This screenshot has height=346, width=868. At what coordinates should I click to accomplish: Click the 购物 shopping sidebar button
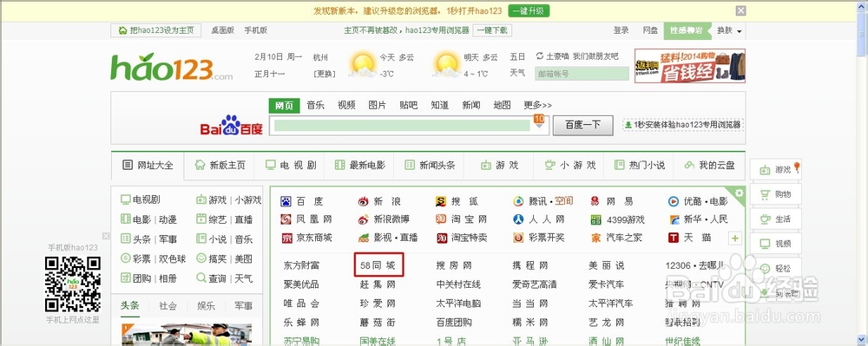pos(775,194)
